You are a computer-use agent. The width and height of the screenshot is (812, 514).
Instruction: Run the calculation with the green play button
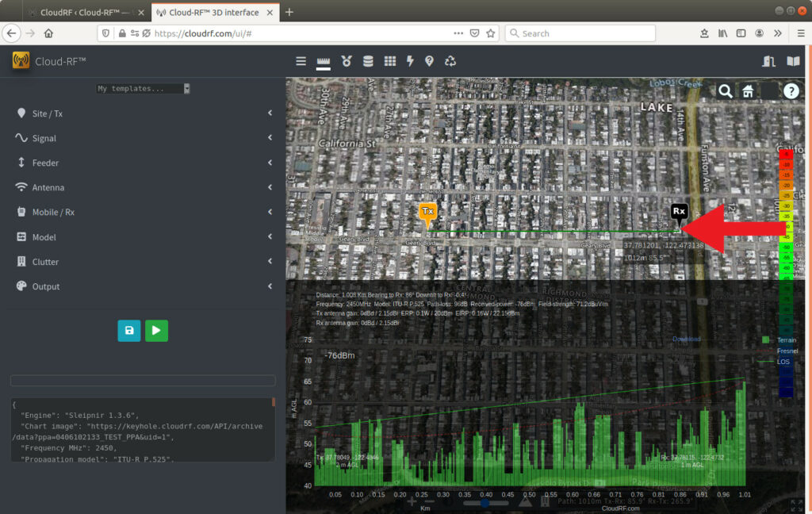156,331
